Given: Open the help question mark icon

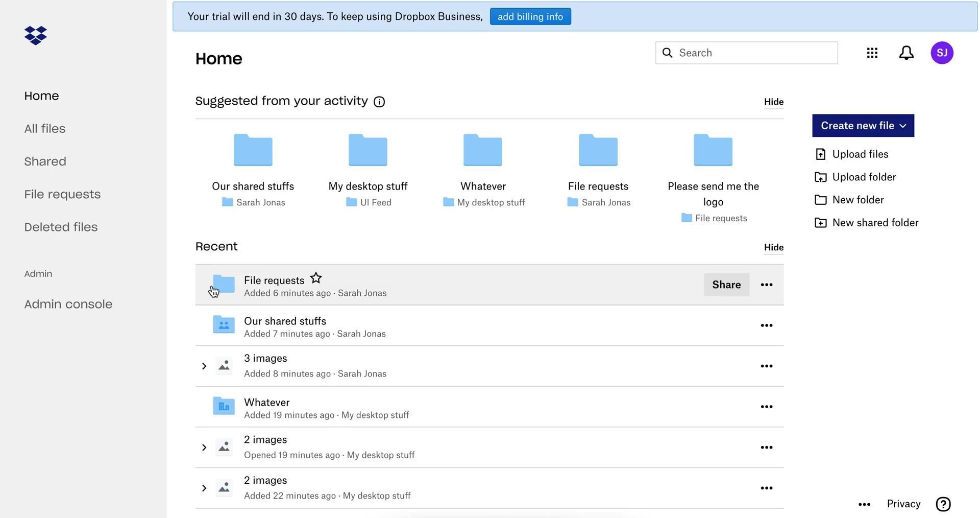Looking at the screenshot, I should click(x=943, y=504).
